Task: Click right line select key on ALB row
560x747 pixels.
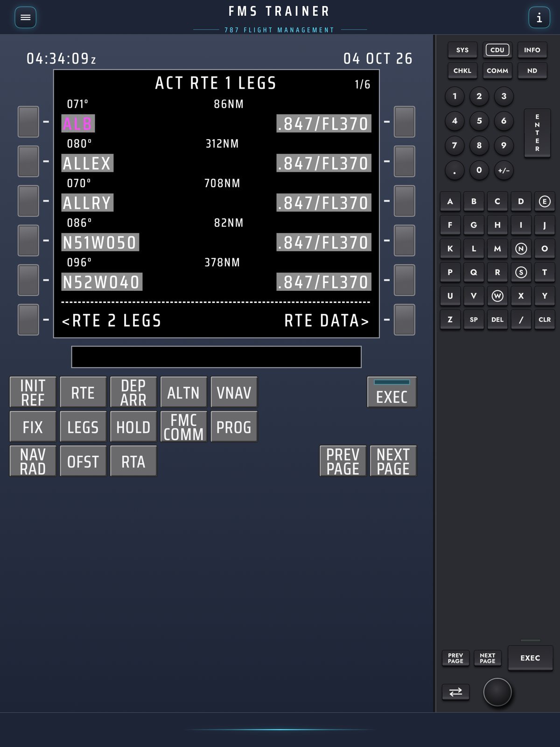Action: (x=405, y=122)
